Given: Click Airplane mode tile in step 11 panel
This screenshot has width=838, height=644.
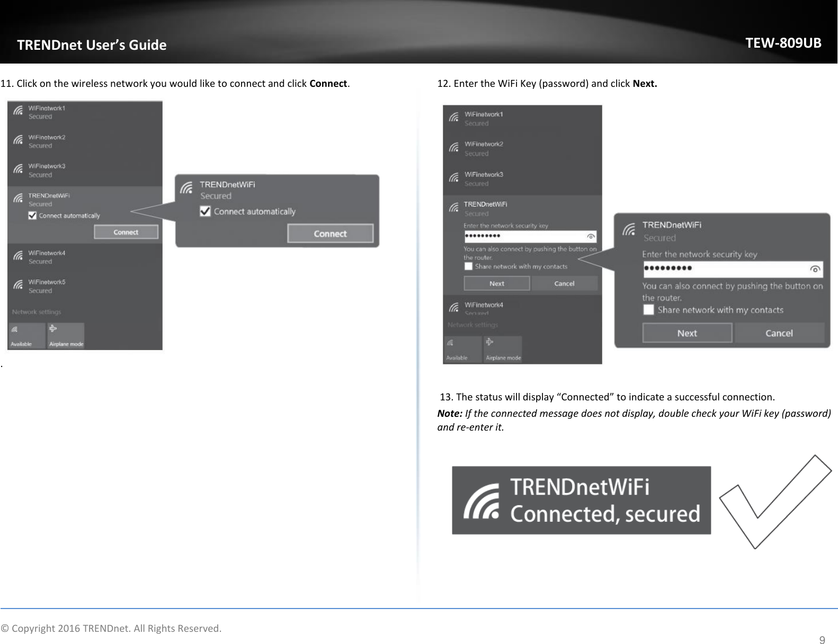Looking at the screenshot, I should (66, 336).
